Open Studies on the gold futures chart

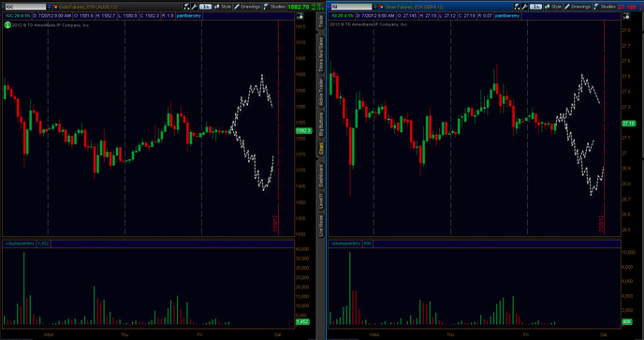(275, 7)
